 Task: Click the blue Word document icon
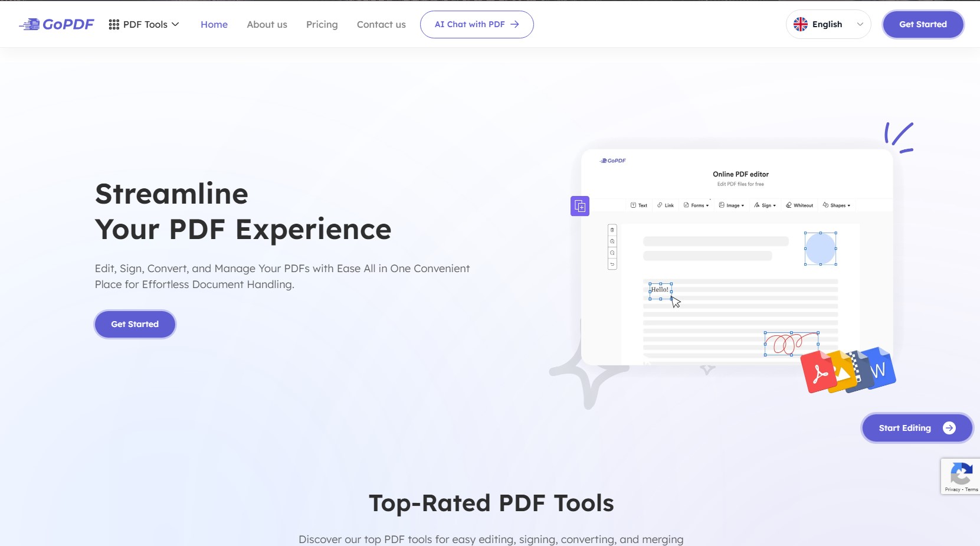click(880, 368)
